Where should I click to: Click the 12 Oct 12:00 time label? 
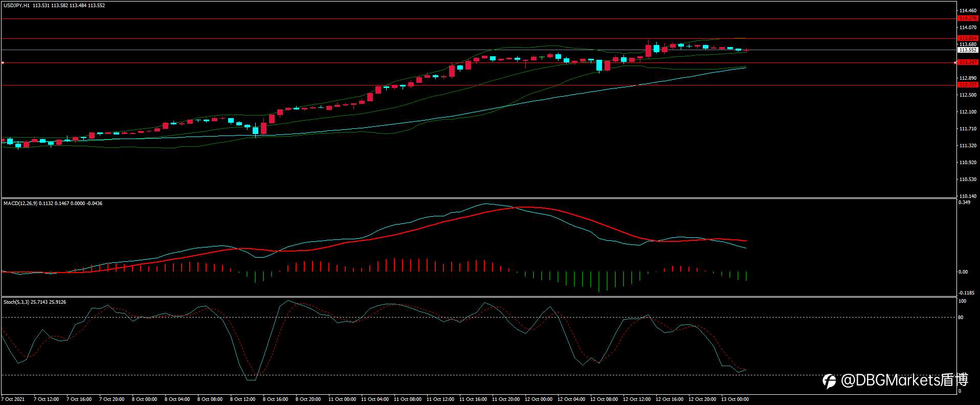point(637,399)
